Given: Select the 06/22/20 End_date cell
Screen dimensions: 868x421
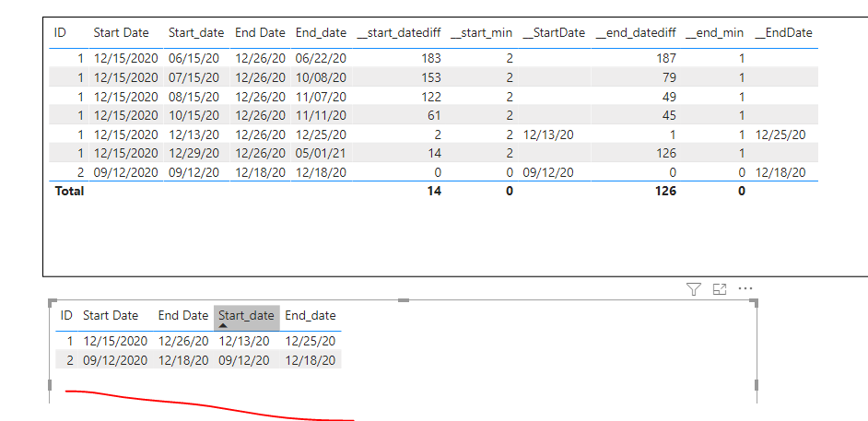Looking at the screenshot, I should (x=321, y=58).
